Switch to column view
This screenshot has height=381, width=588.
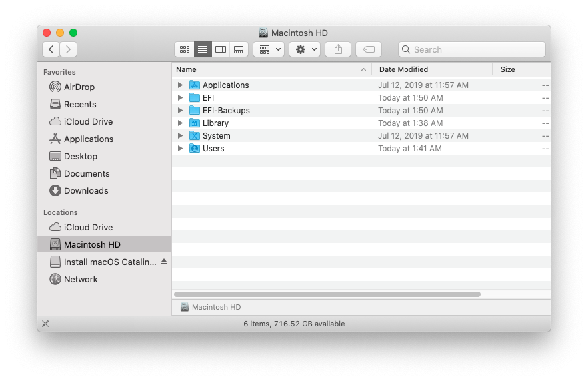[x=221, y=49]
